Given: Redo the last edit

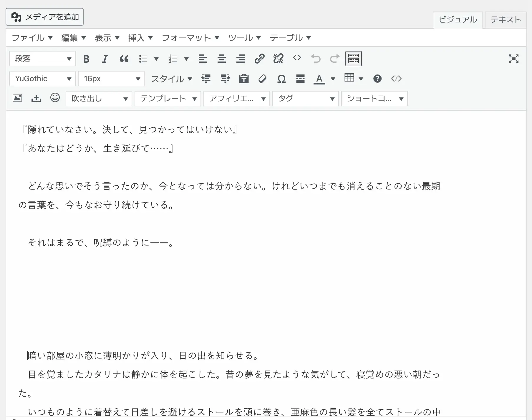Looking at the screenshot, I should [x=335, y=59].
